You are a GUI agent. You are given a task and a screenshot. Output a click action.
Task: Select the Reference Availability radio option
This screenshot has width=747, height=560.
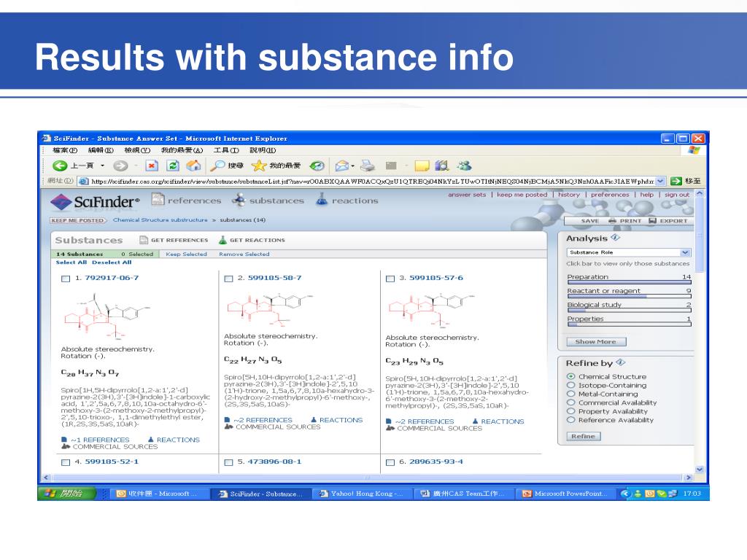click(570, 419)
